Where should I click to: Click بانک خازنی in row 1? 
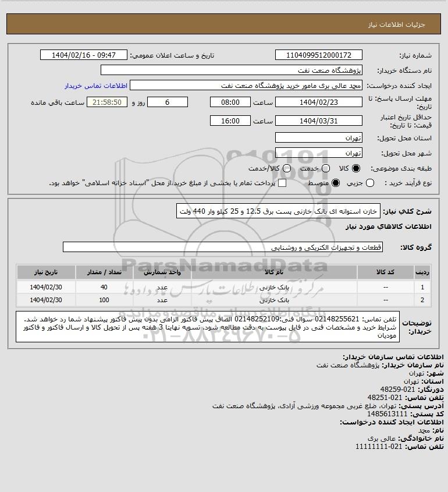tap(274, 287)
